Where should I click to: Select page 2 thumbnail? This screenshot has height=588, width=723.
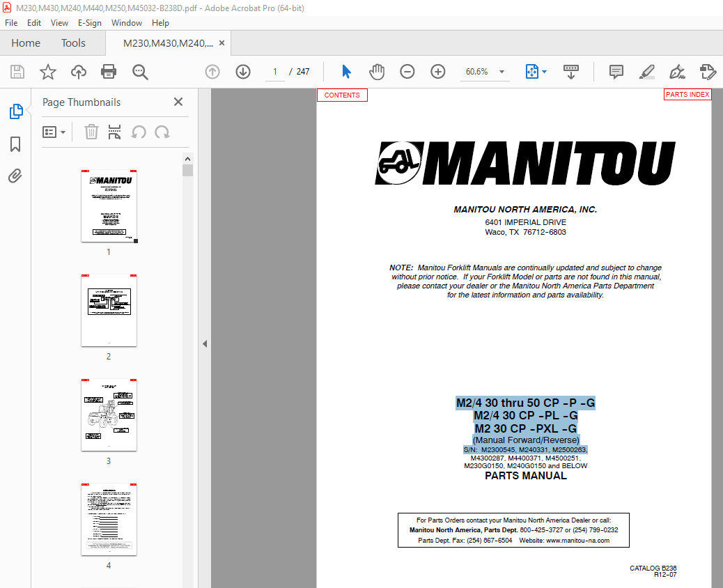coord(109,310)
